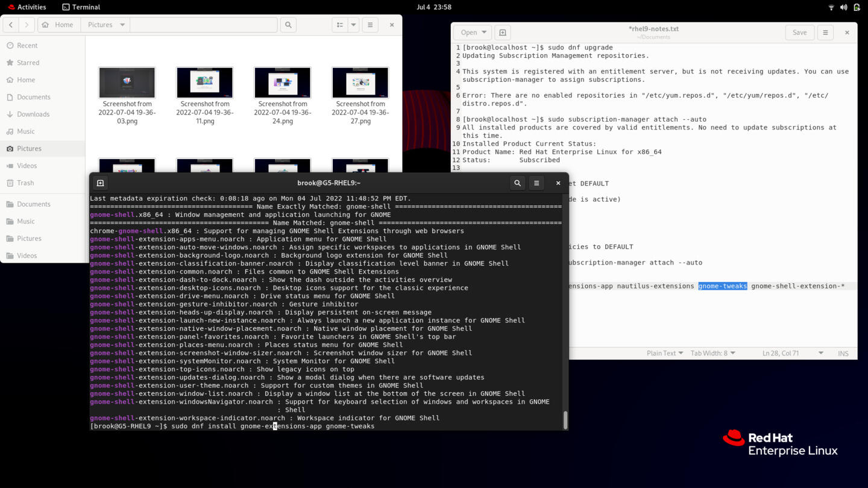Click Wi-Fi icon in top bar
868x488 pixels.
831,7
